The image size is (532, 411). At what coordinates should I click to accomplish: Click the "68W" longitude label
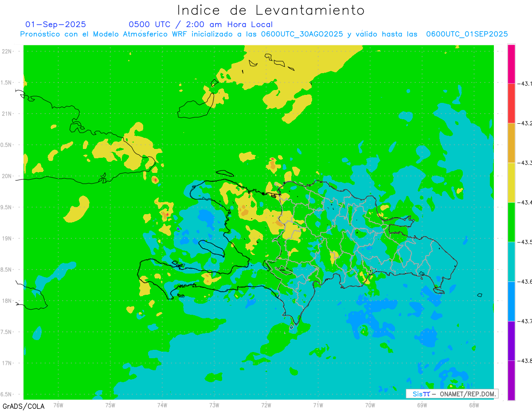(474, 405)
